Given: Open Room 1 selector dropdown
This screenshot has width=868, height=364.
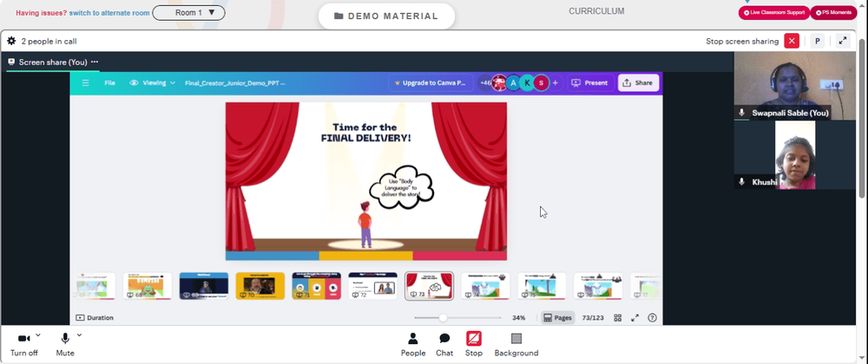Looking at the screenshot, I should pyautogui.click(x=188, y=13).
